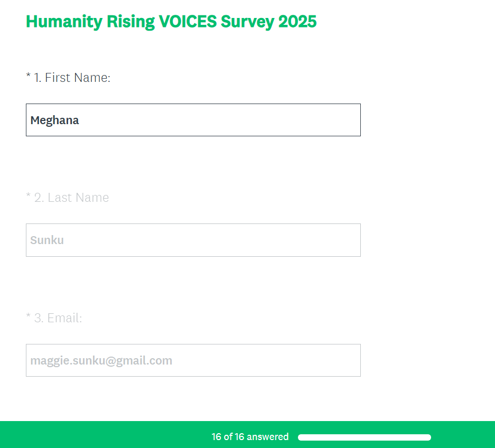Click "2025" in the survey title
The height and width of the screenshot is (448, 495).
(297, 22)
